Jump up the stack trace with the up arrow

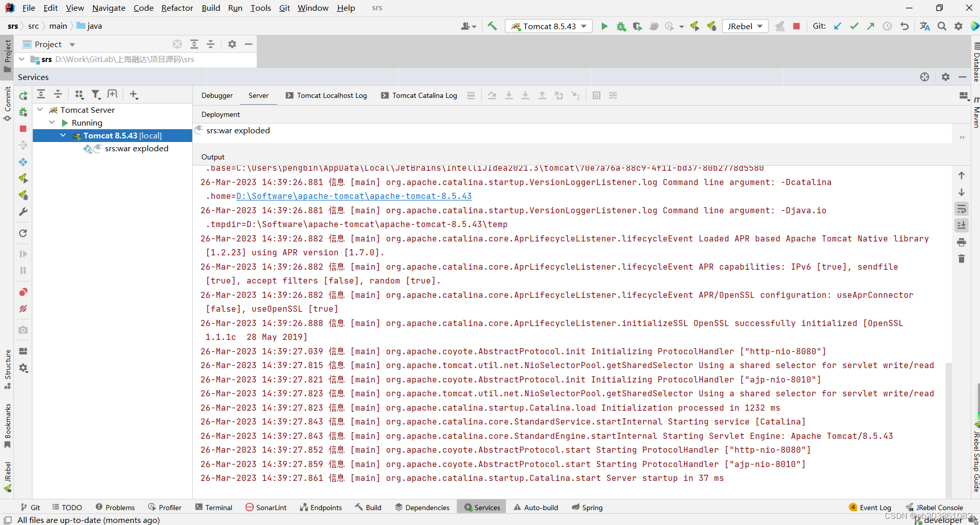coord(962,175)
